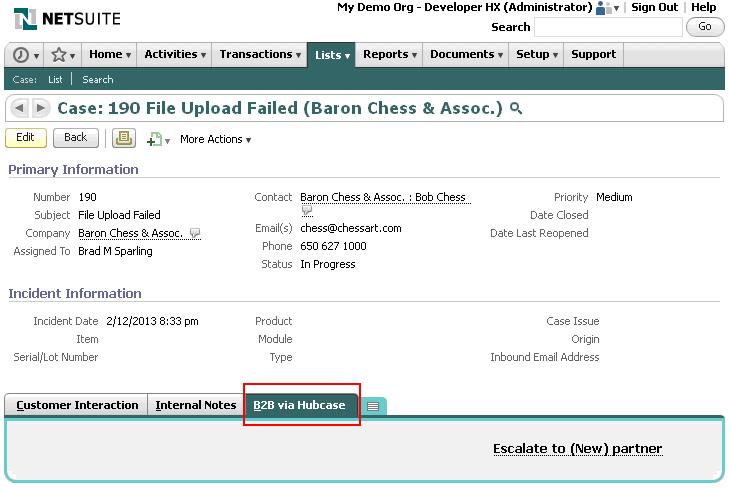Open the Reports menu
Image resolution: width=730 pixels, height=488 pixels.
(389, 54)
